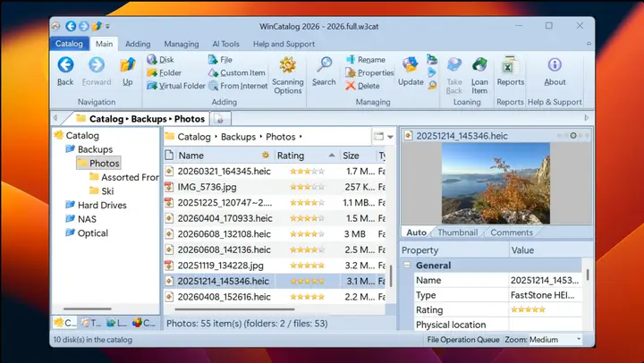Add a File via the ribbon
The height and width of the screenshot is (363, 644).
point(220,60)
